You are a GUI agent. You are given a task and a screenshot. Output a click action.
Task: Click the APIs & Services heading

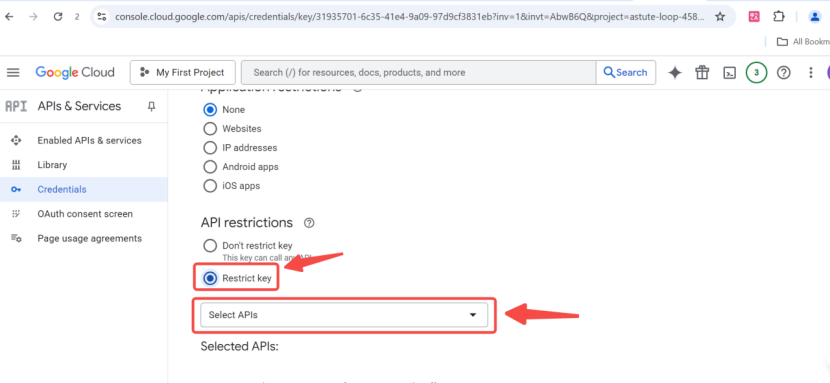tap(79, 106)
